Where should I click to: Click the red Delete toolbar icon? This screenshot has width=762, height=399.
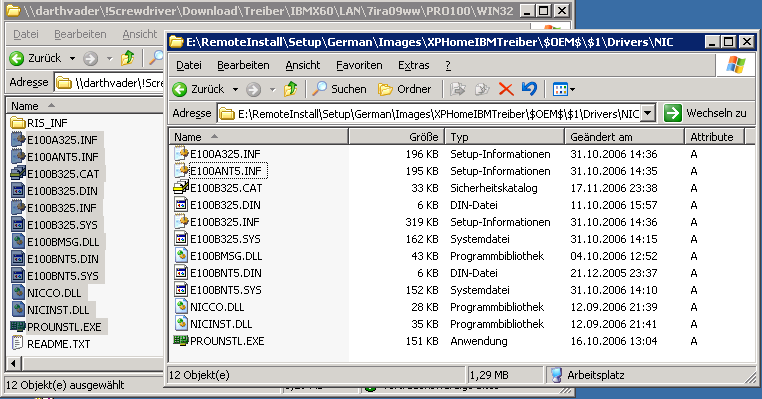[x=506, y=89]
